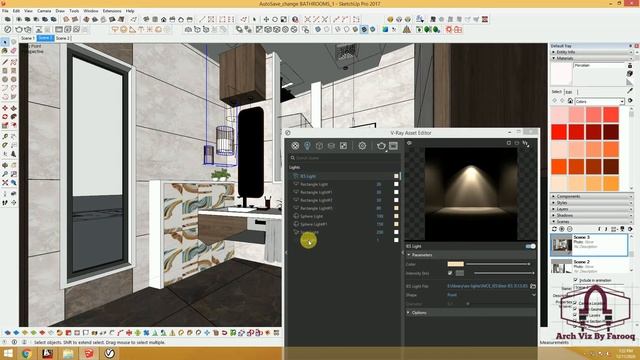Expand the Components panel

pyautogui.click(x=591, y=196)
